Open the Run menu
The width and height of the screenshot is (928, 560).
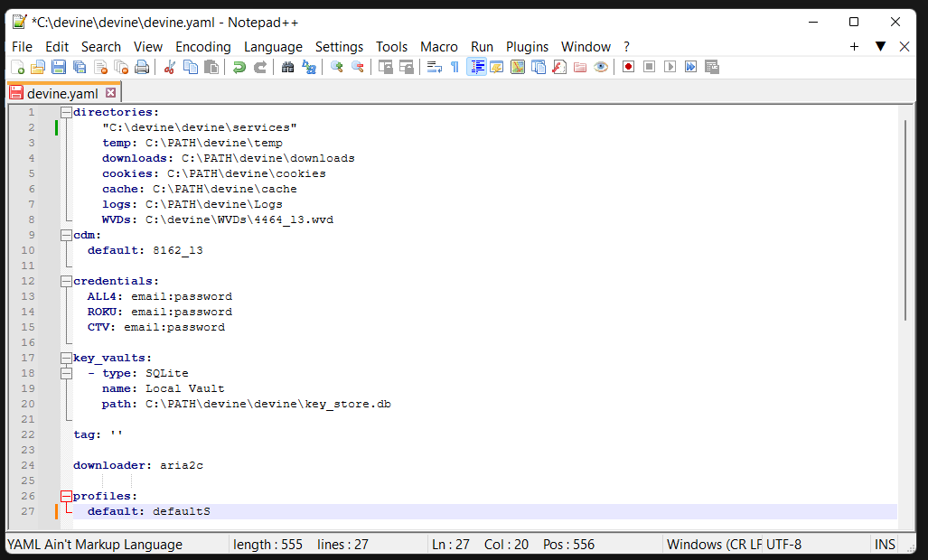click(482, 47)
